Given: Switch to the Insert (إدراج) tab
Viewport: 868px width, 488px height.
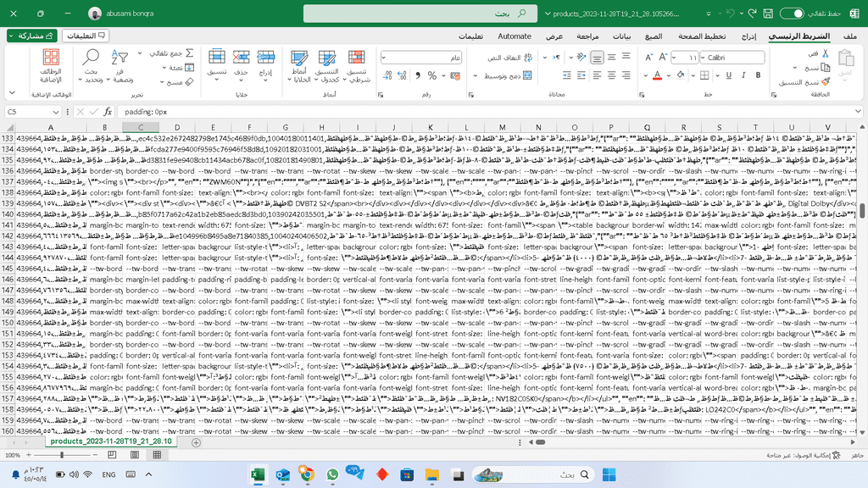Looking at the screenshot, I should tap(749, 36).
